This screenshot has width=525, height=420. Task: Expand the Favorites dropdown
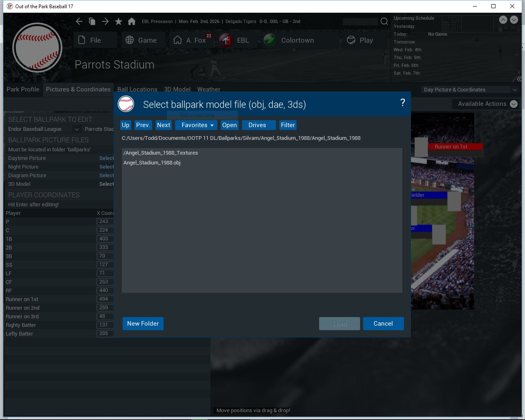[x=196, y=125]
